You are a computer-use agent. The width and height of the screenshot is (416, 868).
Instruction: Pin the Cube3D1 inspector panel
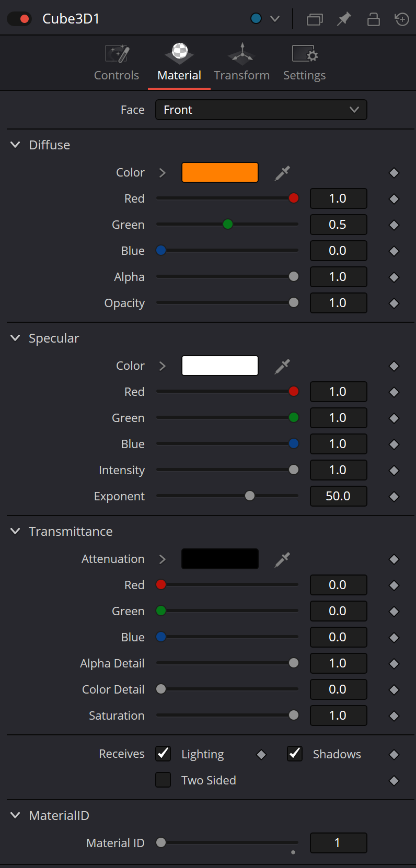pos(344,19)
